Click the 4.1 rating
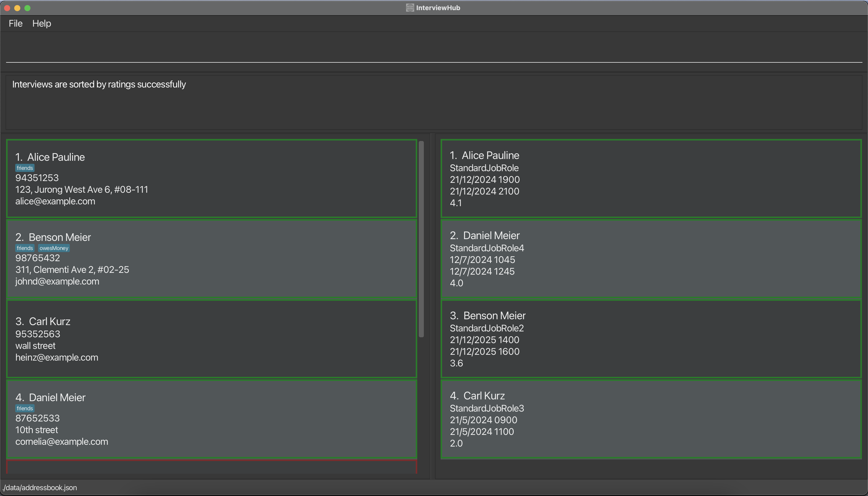The width and height of the screenshot is (868, 496). (456, 203)
